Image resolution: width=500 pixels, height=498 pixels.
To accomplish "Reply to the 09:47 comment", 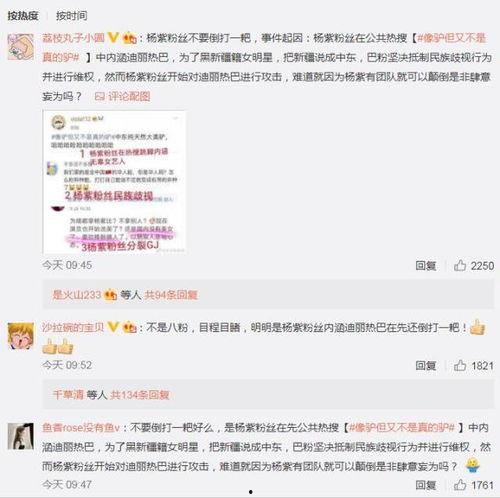I will point(426,485).
